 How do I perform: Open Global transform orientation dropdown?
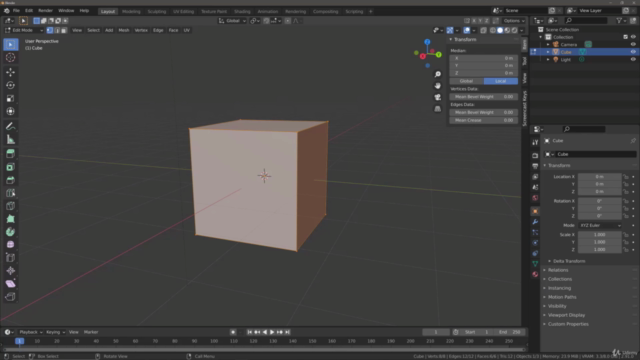click(232, 21)
